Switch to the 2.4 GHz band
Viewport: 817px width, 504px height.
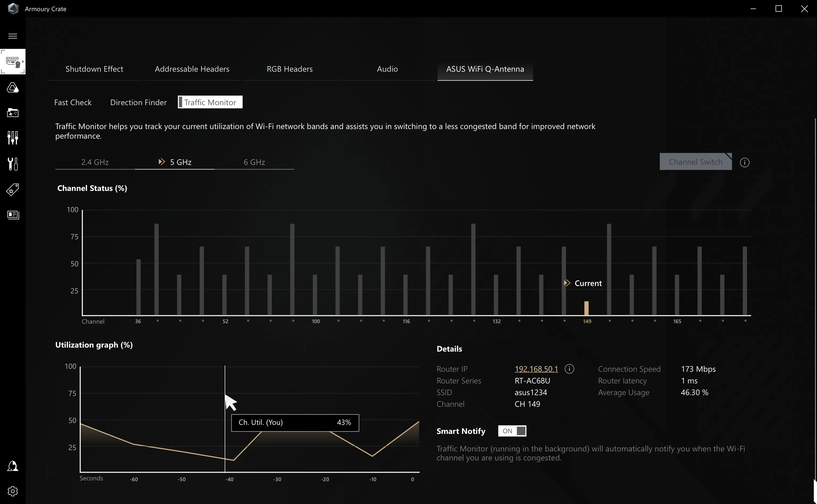(x=95, y=162)
